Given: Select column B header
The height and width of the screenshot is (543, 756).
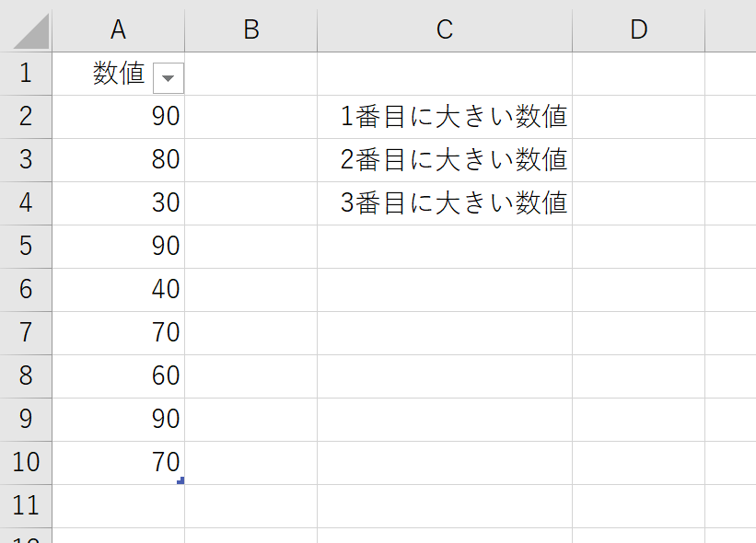Looking at the screenshot, I should pos(250,29).
